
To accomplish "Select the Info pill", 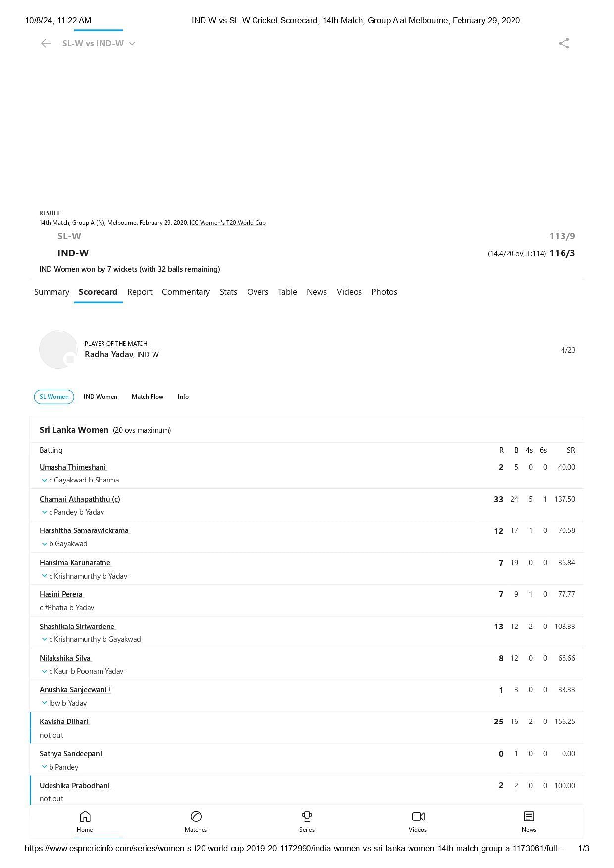I will click(183, 397).
